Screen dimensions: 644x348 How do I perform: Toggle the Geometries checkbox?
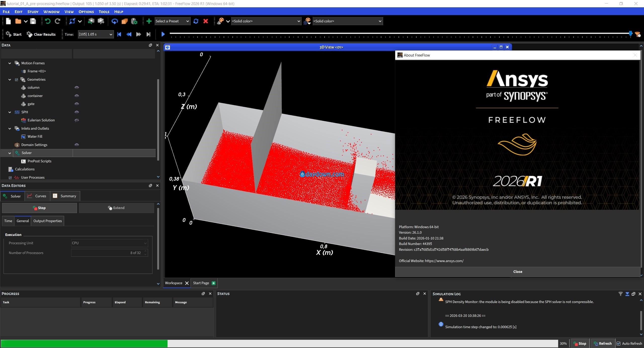pyautogui.click(x=17, y=79)
